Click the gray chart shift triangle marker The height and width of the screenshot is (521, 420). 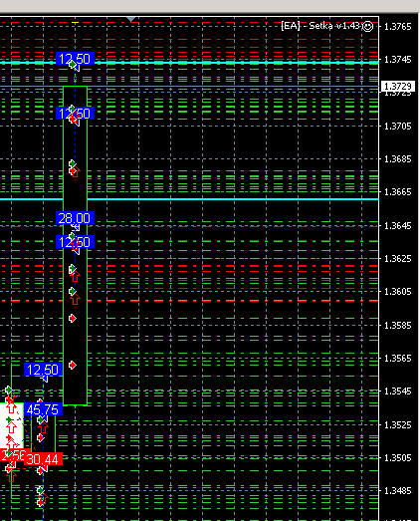coord(131,19)
